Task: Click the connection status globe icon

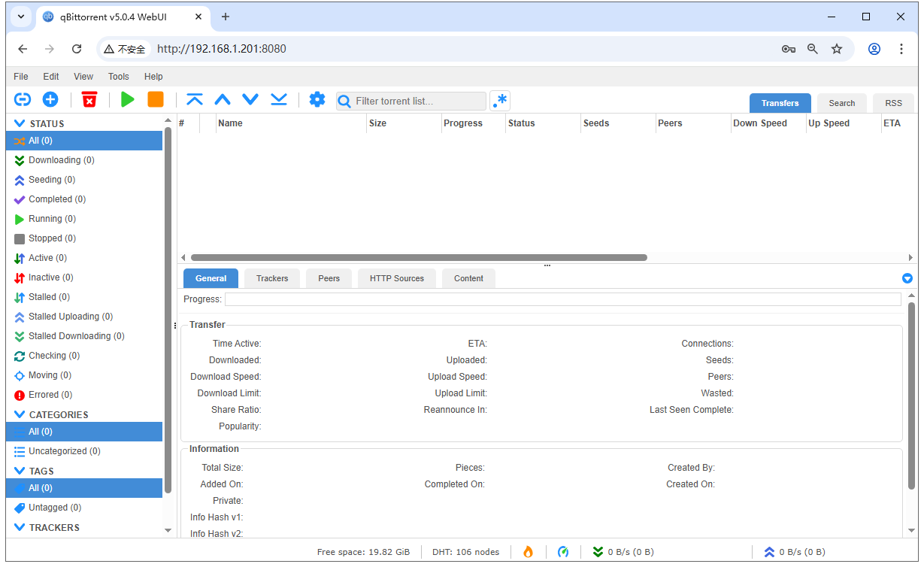Action: pos(563,551)
